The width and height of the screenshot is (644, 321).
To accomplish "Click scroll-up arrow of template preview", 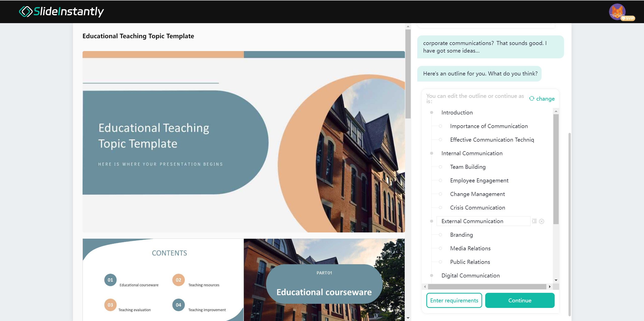I will 408,26.
